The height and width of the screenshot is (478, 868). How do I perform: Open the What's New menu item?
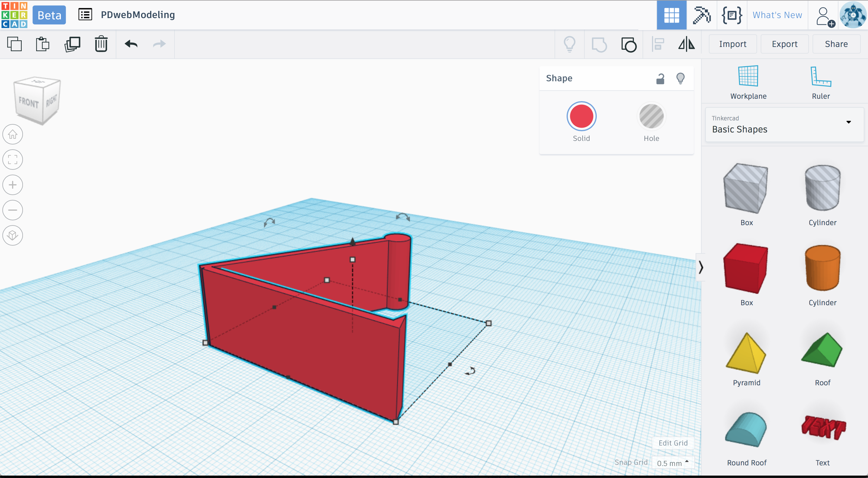(777, 15)
